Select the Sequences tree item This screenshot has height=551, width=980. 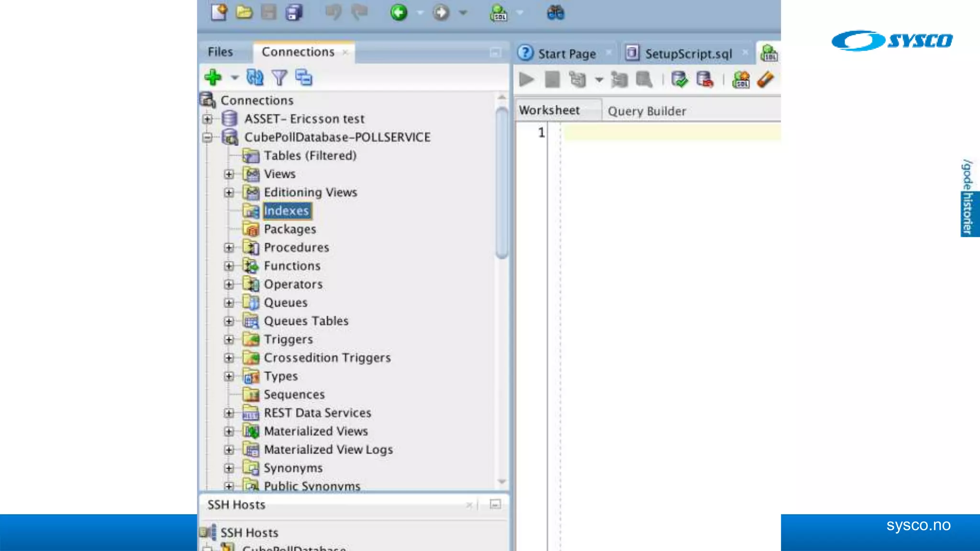pyautogui.click(x=294, y=395)
